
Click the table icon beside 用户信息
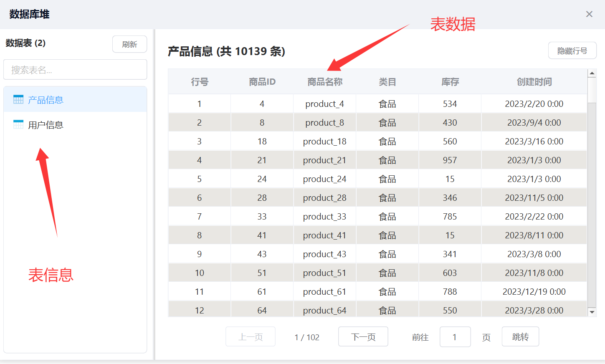(18, 124)
